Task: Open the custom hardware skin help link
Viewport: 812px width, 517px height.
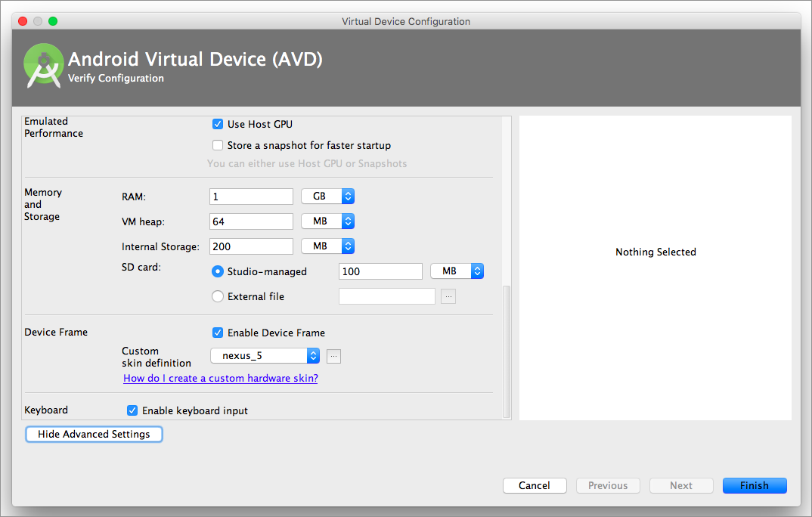Action: pos(220,379)
